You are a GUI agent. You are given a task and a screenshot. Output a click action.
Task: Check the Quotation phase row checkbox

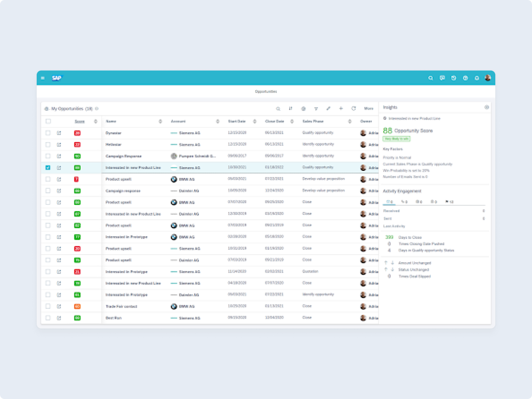48,271
